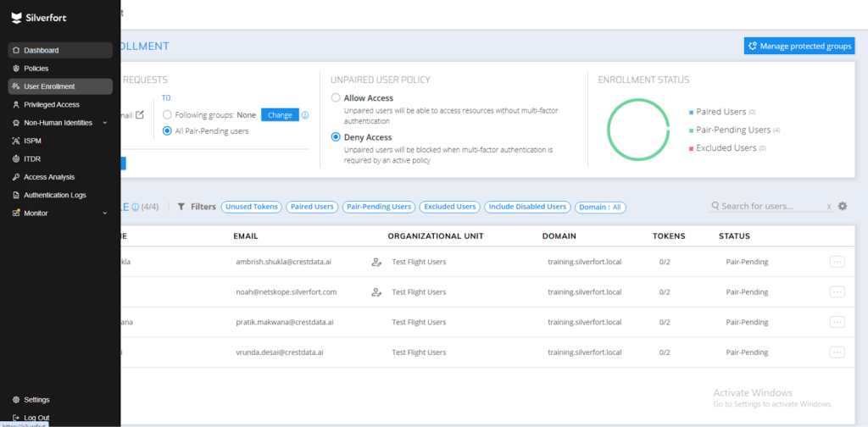Toggle the Paired Users filter chip

tap(312, 207)
